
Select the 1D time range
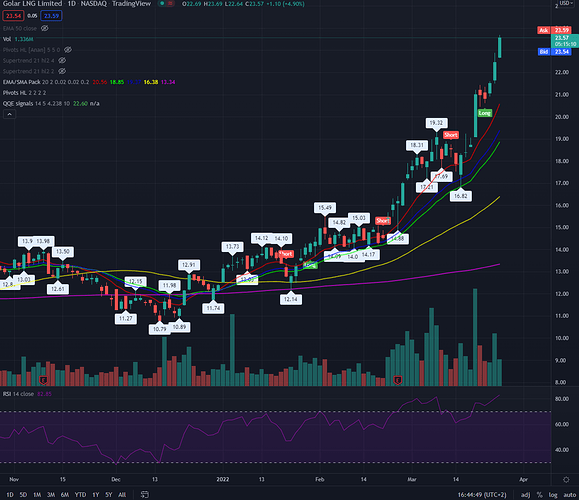pyautogui.click(x=10, y=494)
